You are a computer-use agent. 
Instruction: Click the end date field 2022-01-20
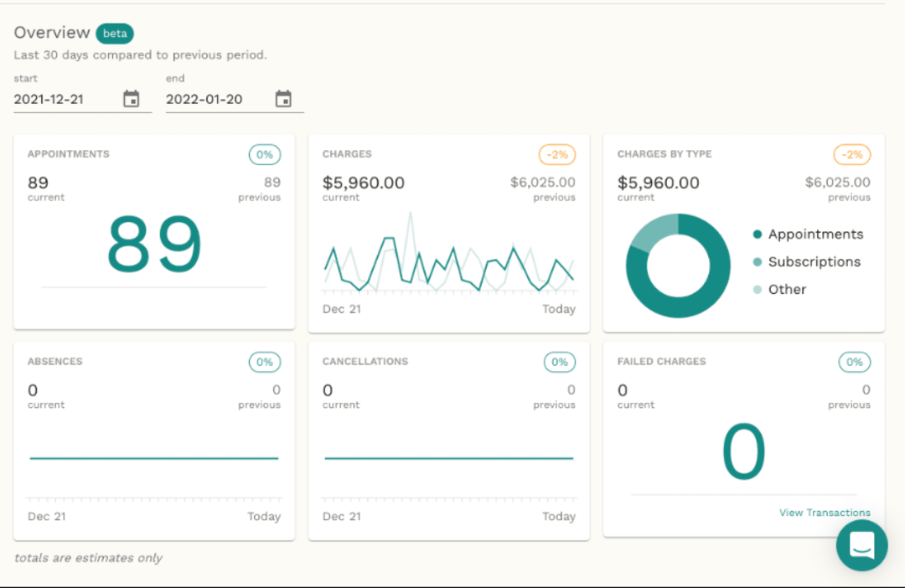click(x=217, y=99)
